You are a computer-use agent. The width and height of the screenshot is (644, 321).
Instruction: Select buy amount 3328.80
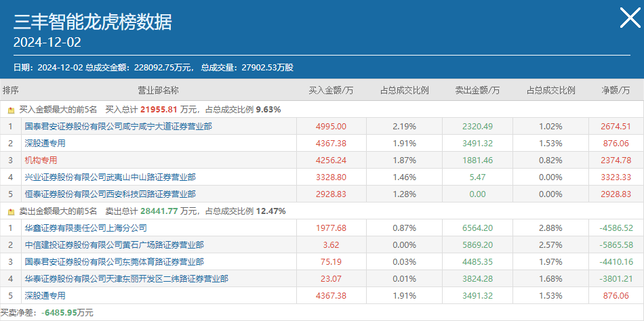(331, 177)
